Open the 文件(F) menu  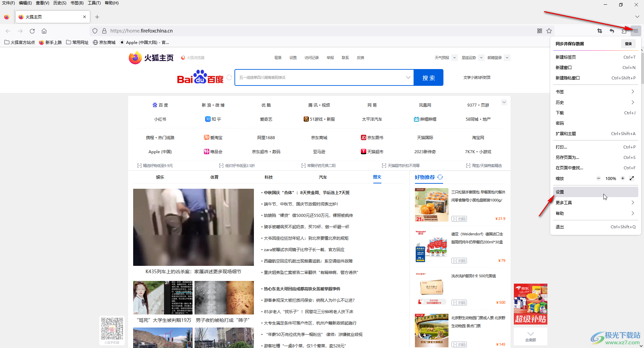coord(8,3)
